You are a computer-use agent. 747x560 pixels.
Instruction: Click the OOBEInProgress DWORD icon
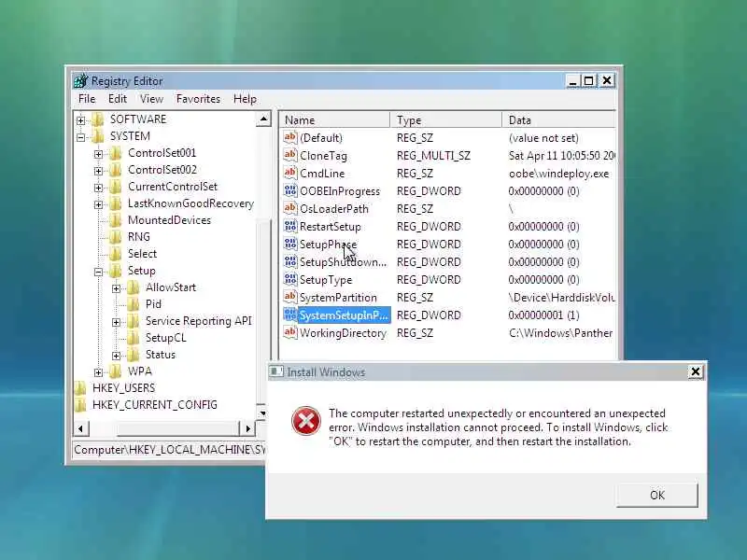(x=290, y=190)
